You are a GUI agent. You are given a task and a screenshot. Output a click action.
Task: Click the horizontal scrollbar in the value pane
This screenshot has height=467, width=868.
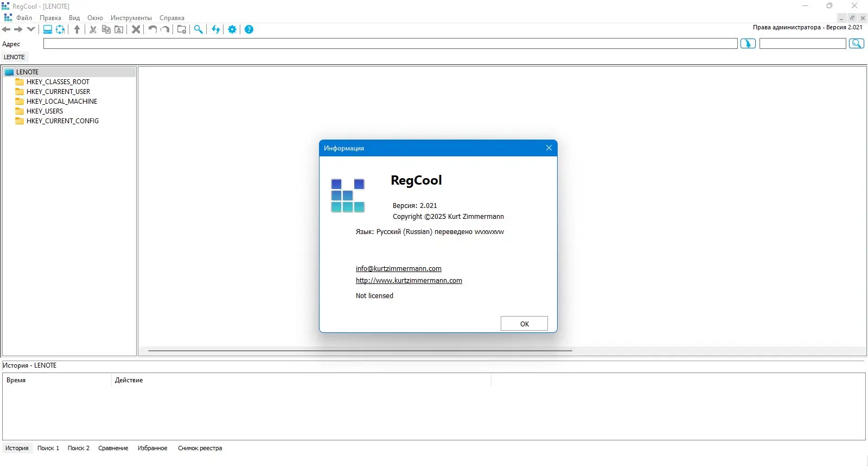(x=360, y=351)
